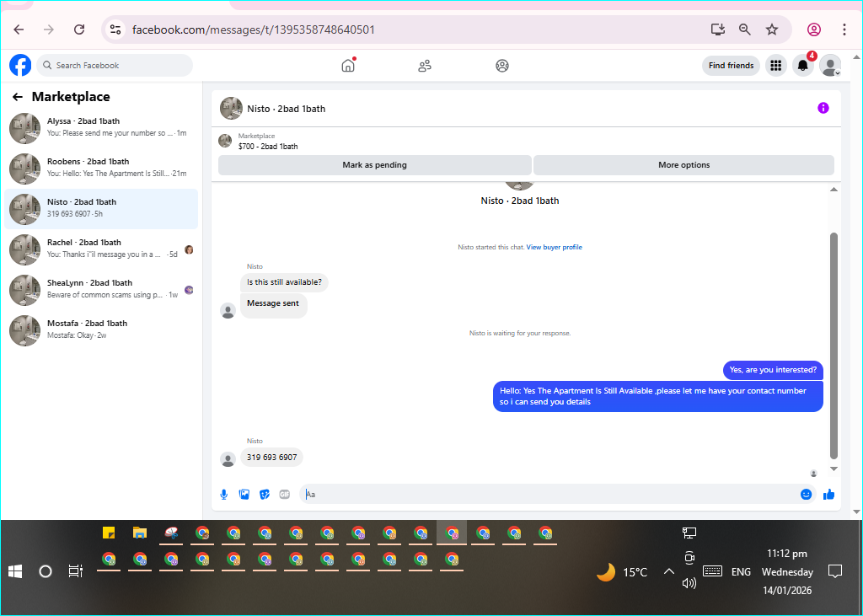Image resolution: width=863 pixels, height=616 pixels.
Task: Open the Rachel 2bad 1bath conversation
Action: [101, 249]
